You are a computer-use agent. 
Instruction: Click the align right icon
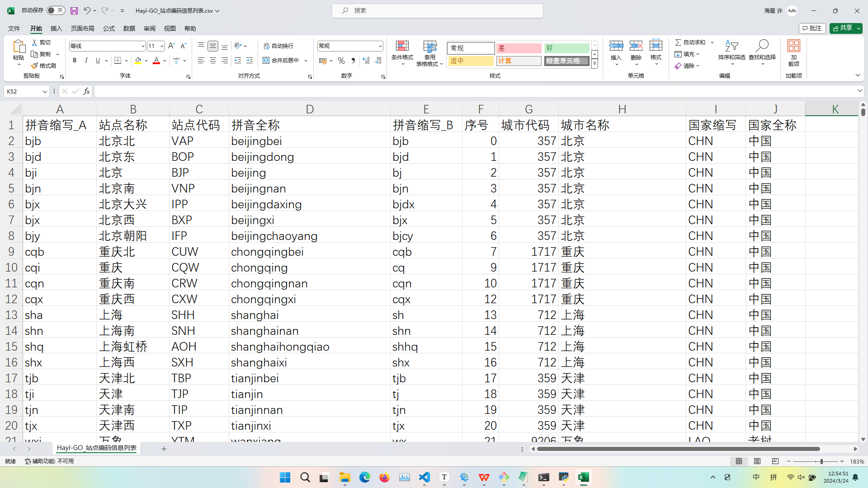click(225, 61)
